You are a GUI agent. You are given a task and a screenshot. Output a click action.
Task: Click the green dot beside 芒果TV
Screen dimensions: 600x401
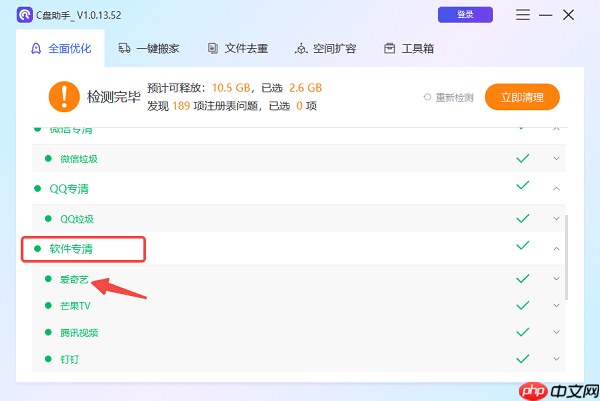(48, 305)
